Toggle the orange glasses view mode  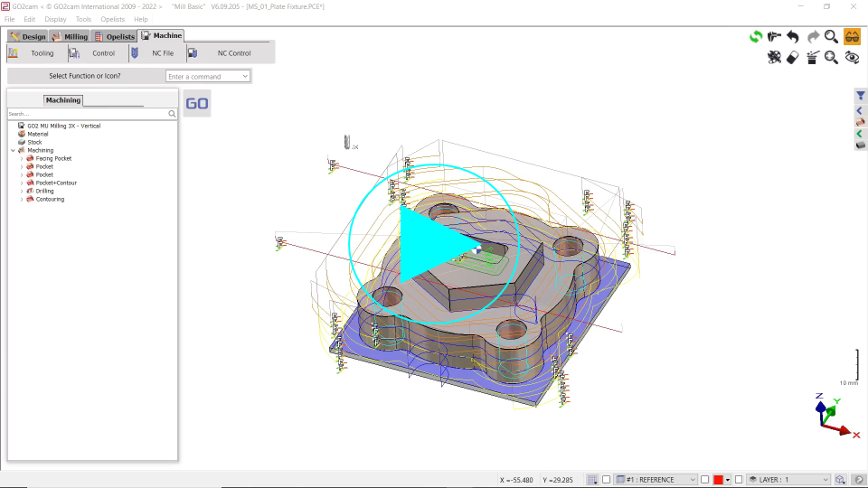(852, 36)
